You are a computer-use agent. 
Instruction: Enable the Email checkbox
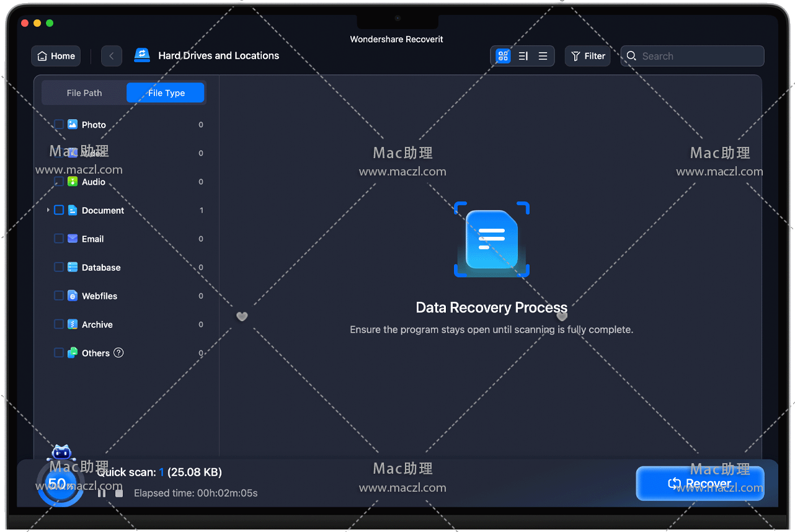pyautogui.click(x=59, y=239)
